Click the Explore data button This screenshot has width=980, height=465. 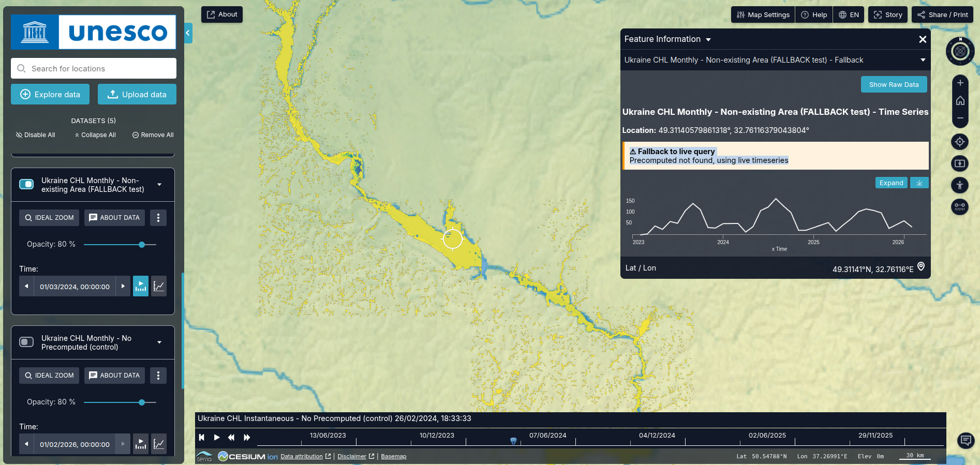pos(50,94)
